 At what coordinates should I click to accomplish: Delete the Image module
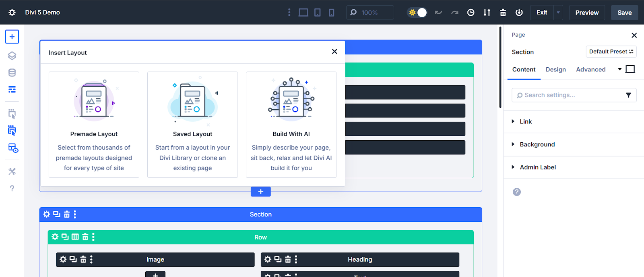click(83, 259)
